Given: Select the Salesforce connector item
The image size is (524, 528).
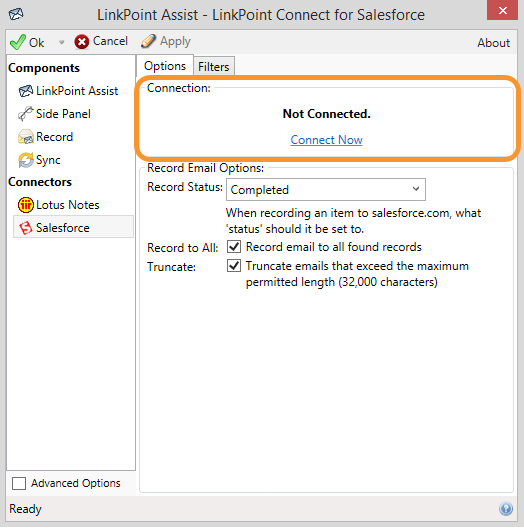Looking at the screenshot, I should (x=73, y=228).
